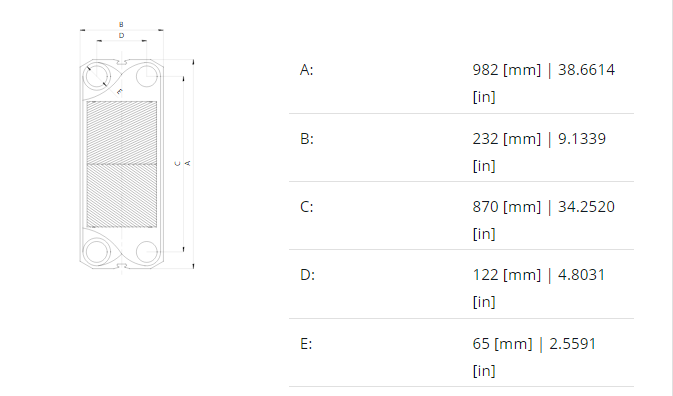Select the C: row label
This screenshot has width=673, height=396.
[x=306, y=207]
